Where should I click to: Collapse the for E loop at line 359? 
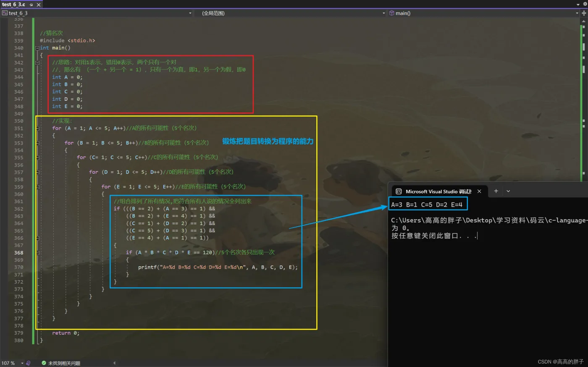click(x=37, y=187)
